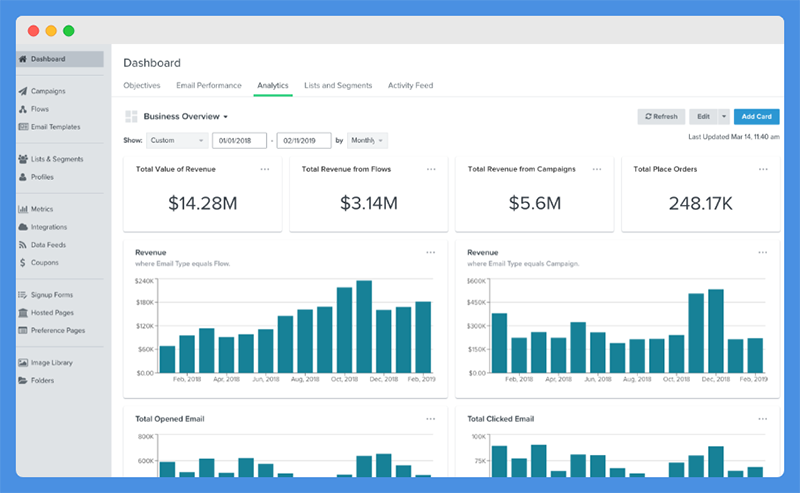Click the tallest bar in Flow Revenue chart
This screenshot has height=493, width=800.
tap(364, 327)
